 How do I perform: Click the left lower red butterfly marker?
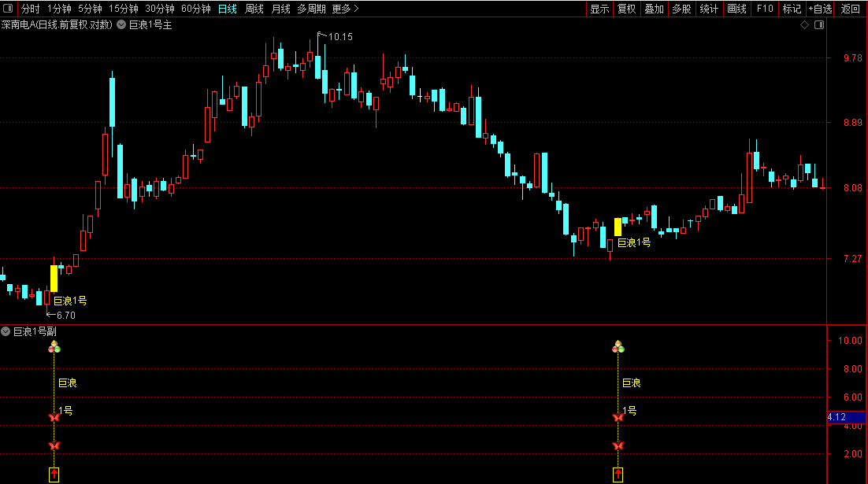54,445
